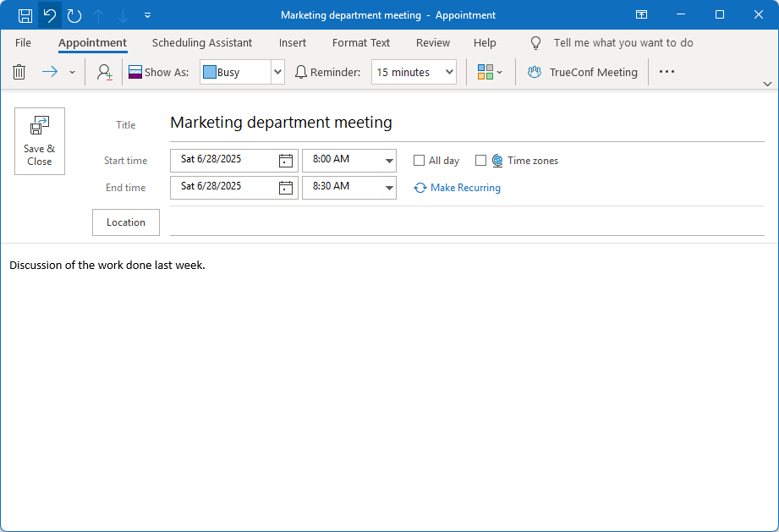Image resolution: width=779 pixels, height=532 pixels.
Task: Click the Reminder bell icon
Action: 300,72
